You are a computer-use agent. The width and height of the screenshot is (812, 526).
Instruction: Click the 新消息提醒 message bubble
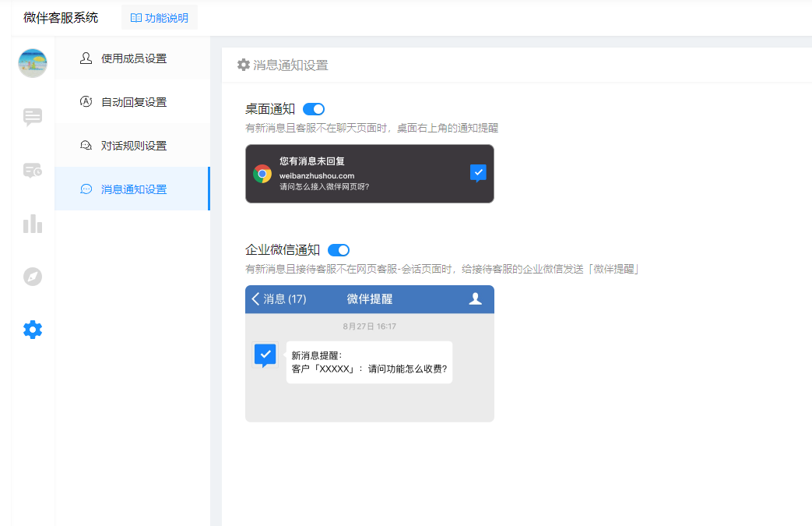[x=369, y=362]
